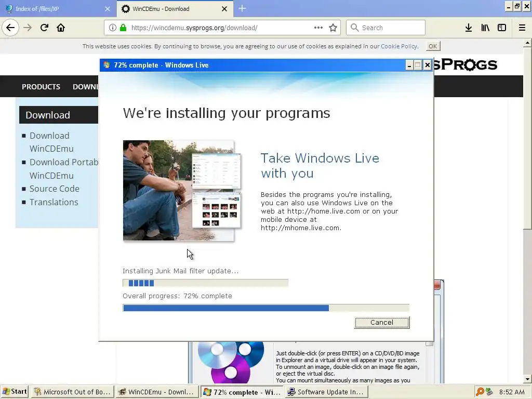The height and width of the screenshot is (399, 532).
Task: Click the green padlock security icon
Action: pos(123,28)
